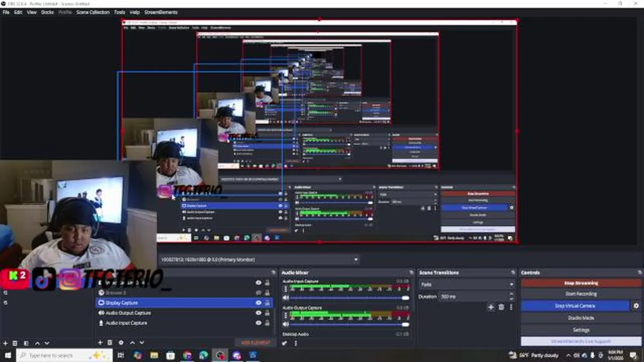Hide the Audio Output Capture source eye
The width and height of the screenshot is (644, 362).
pos(259,313)
